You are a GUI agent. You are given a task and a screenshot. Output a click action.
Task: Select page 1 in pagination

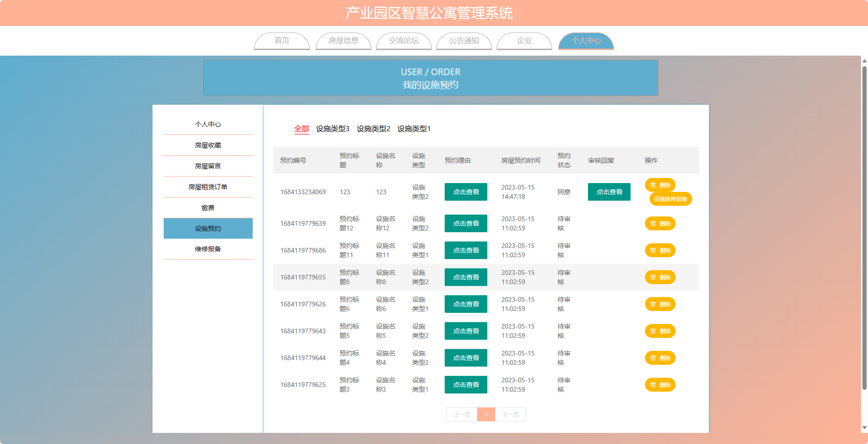pos(486,414)
